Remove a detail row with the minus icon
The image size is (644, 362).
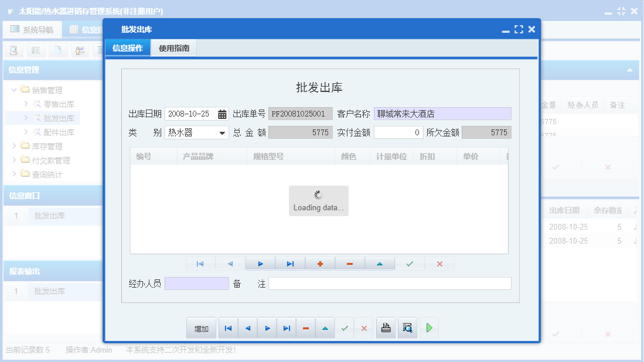[350, 264]
